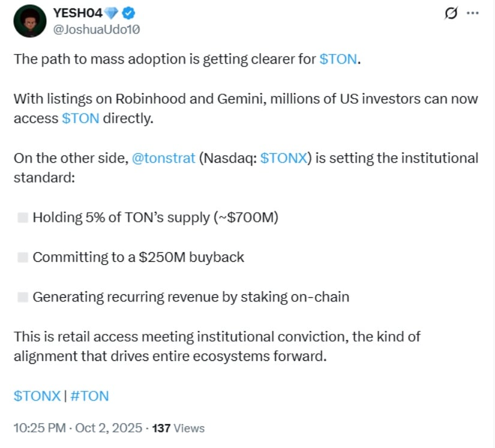Image resolution: width=495 pixels, height=448 pixels.
Task: Click the blue verified badge
Action: (129, 13)
